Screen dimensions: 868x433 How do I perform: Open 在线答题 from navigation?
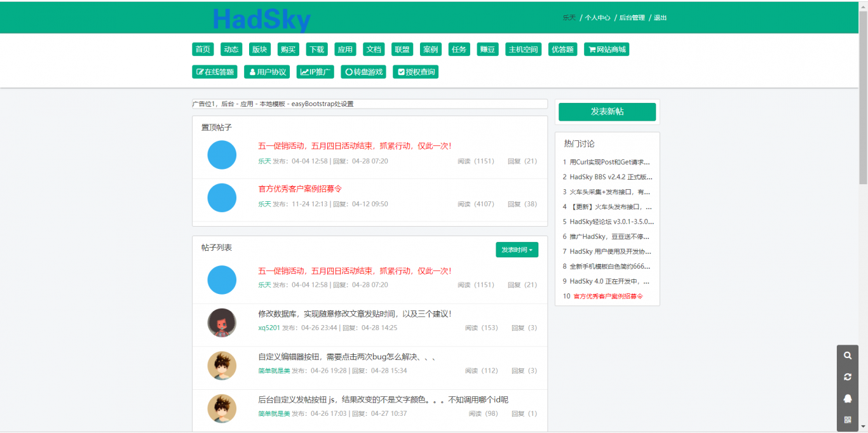[215, 72]
